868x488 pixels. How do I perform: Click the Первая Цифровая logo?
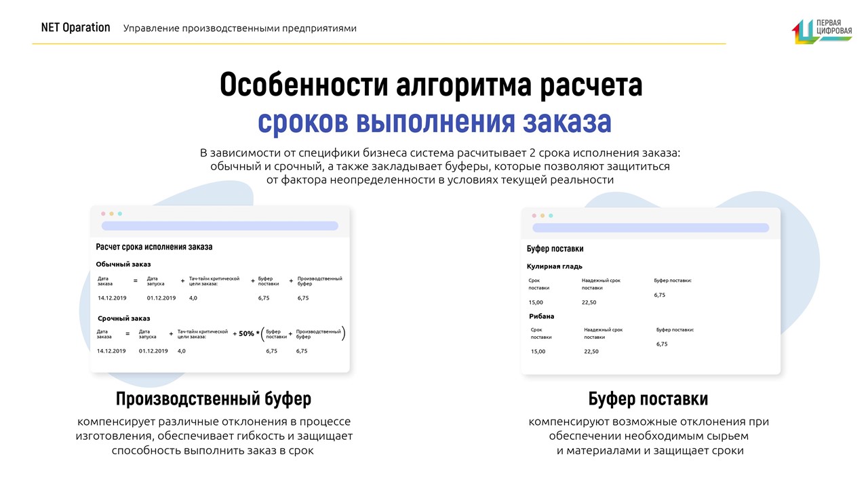click(821, 30)
